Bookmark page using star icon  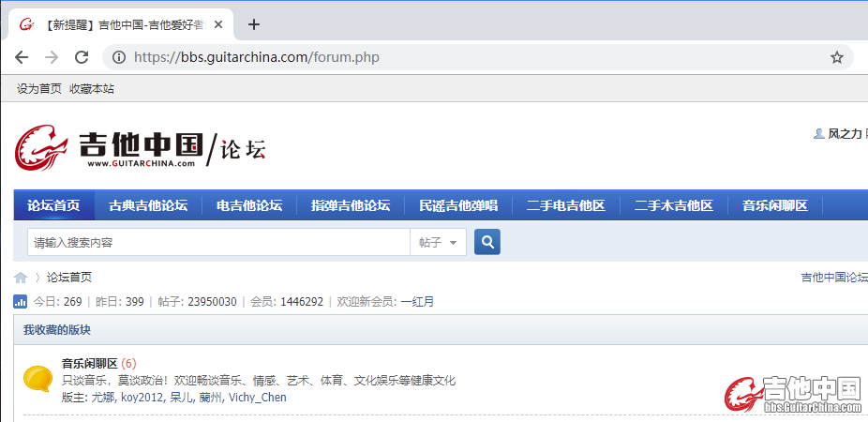(836, 57)
